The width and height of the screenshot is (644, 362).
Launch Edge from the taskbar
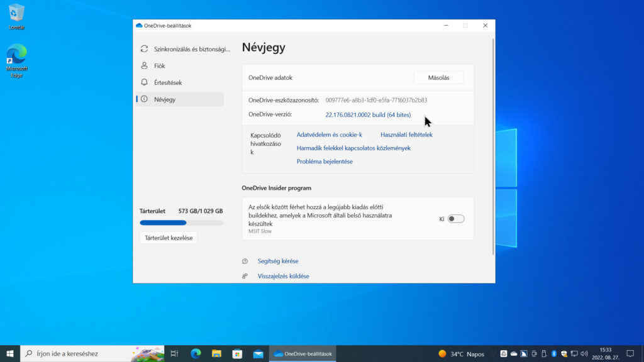click(x=196, y=353)
